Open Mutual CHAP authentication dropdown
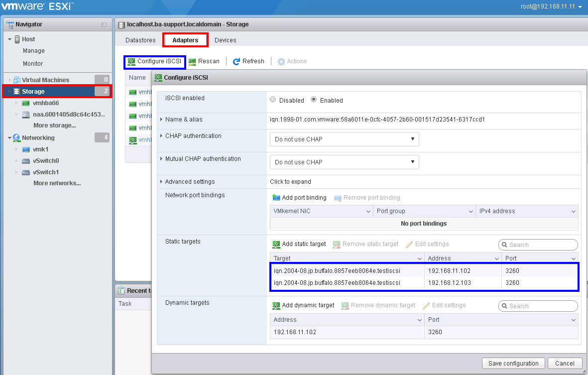The width and height of the screenshot is (588, 375). tap(344, 162)
